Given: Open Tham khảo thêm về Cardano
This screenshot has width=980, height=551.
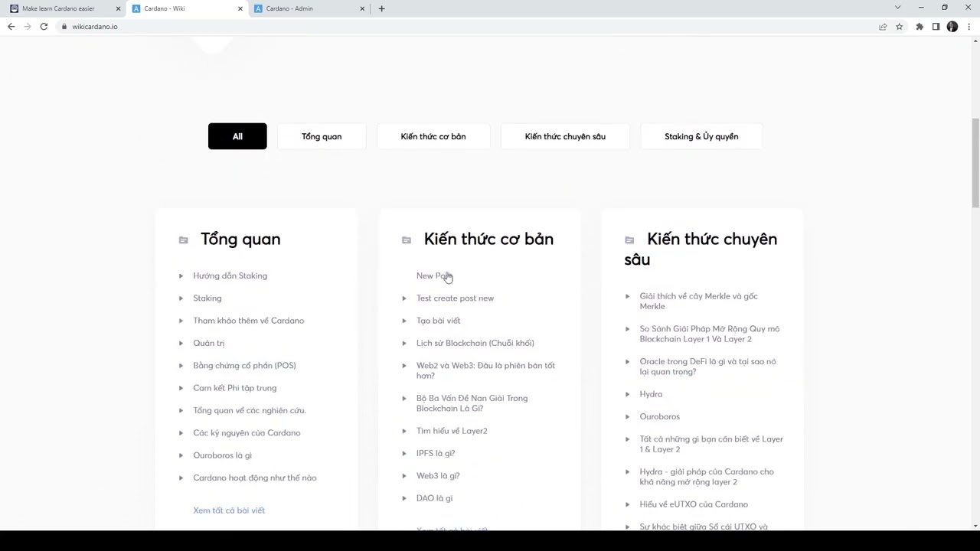Looking at the screenshot, I should click(x=249, y=321).
